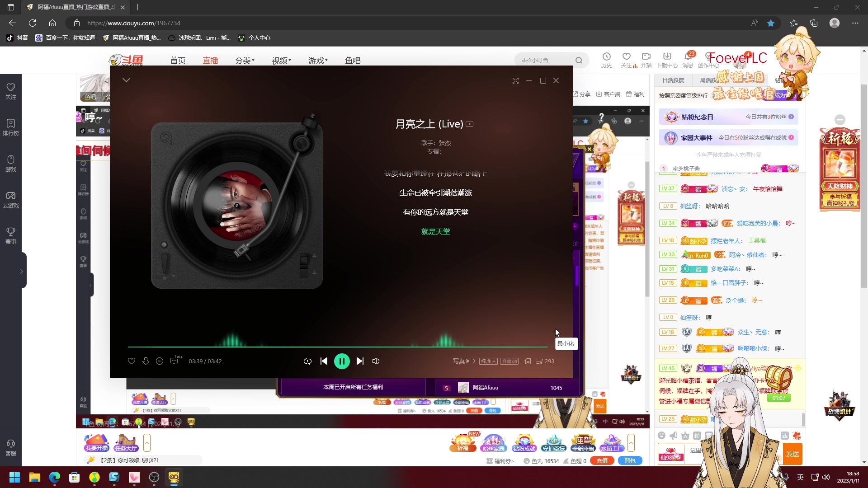
Task: Open 关注 in the left sidebar
Action: click(x=11, y=91)
